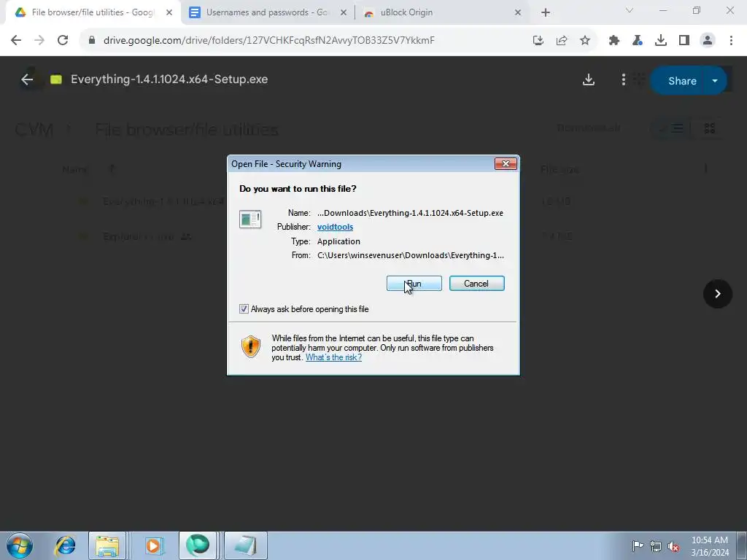The image size is (747, 560).
Task: Close the Usernames and passwords tab
Action: (x=343, y=13)
